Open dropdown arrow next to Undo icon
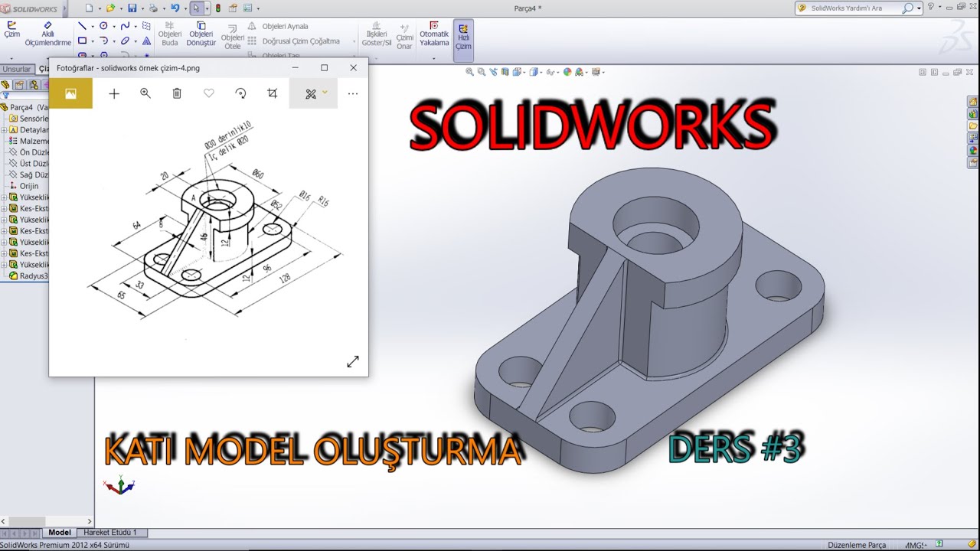Image resolution: width=980 pixels, height=551 pixels. (x=185, y=8)
